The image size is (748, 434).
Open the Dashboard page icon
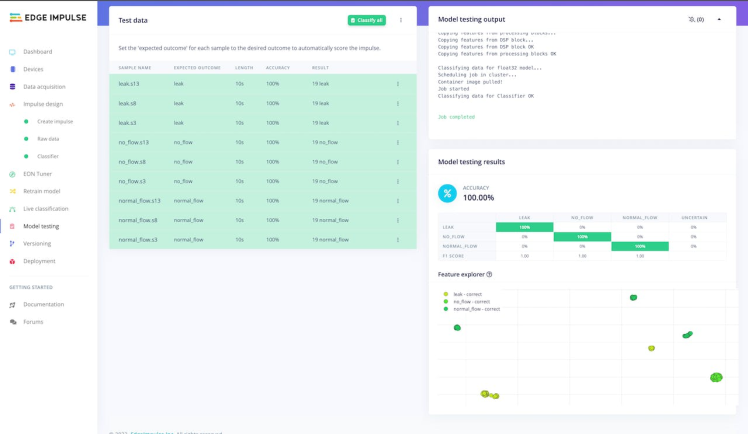tap(12, 52)
